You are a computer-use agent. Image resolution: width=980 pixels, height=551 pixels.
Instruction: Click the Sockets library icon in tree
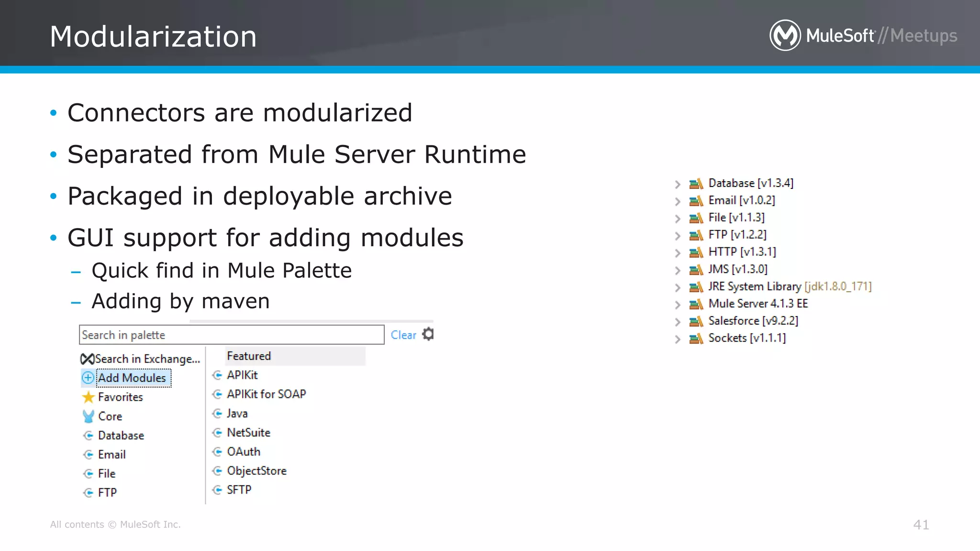(696, 338)
